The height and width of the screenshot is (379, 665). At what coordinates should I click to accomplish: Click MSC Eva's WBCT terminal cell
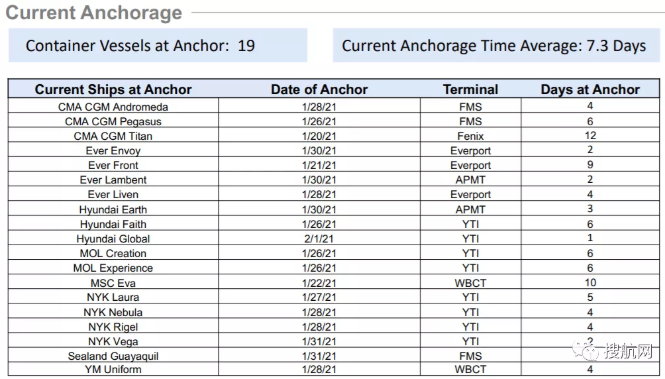[470, 283]
